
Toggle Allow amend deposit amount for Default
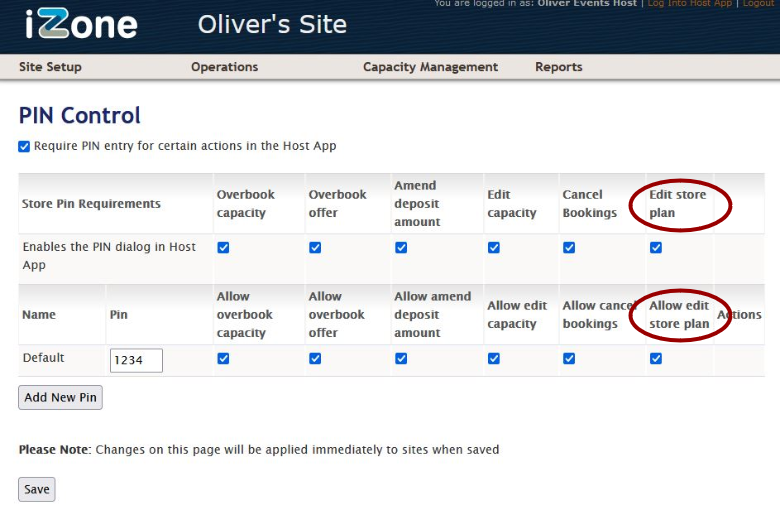point(401,359)
